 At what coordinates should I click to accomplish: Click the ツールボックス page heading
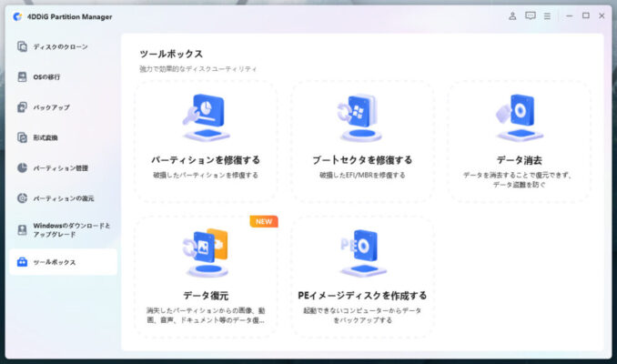pos(171,54)
